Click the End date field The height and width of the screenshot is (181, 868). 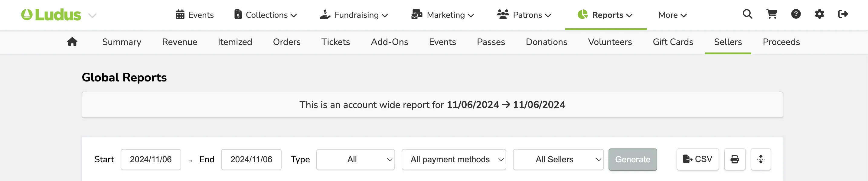click(251, 160)
